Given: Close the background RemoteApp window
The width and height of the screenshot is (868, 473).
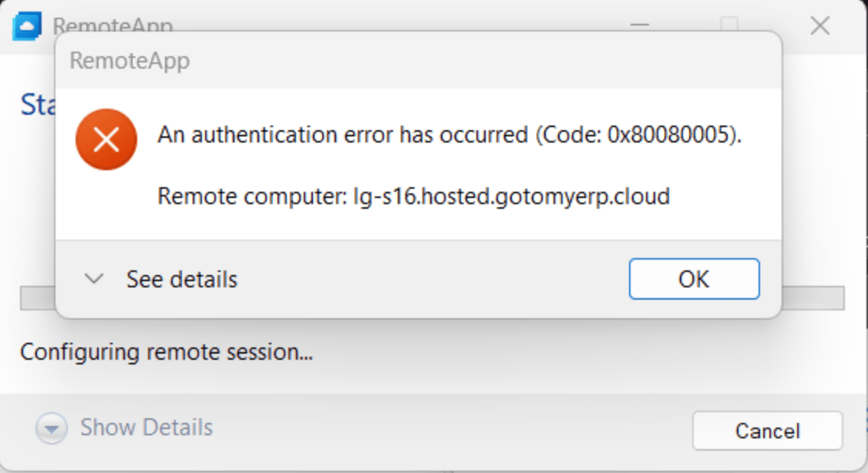Looking at the screenshot, I should pos(819,26).
